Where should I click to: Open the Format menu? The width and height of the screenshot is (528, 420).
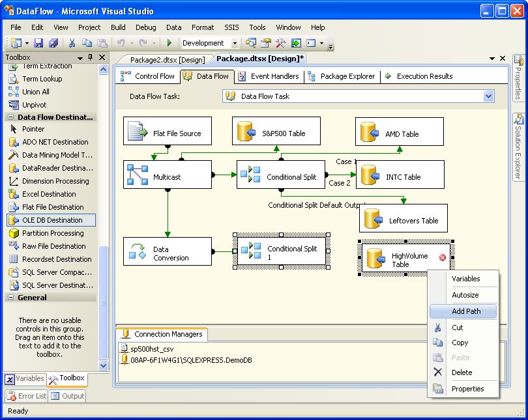(x=202, y=27)
